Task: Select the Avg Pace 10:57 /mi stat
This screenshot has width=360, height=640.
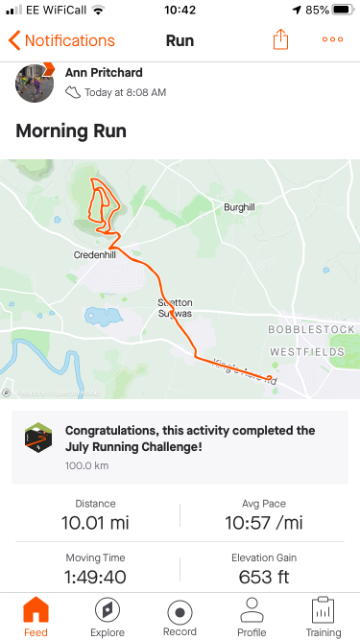Action: (x=264, y=516)
